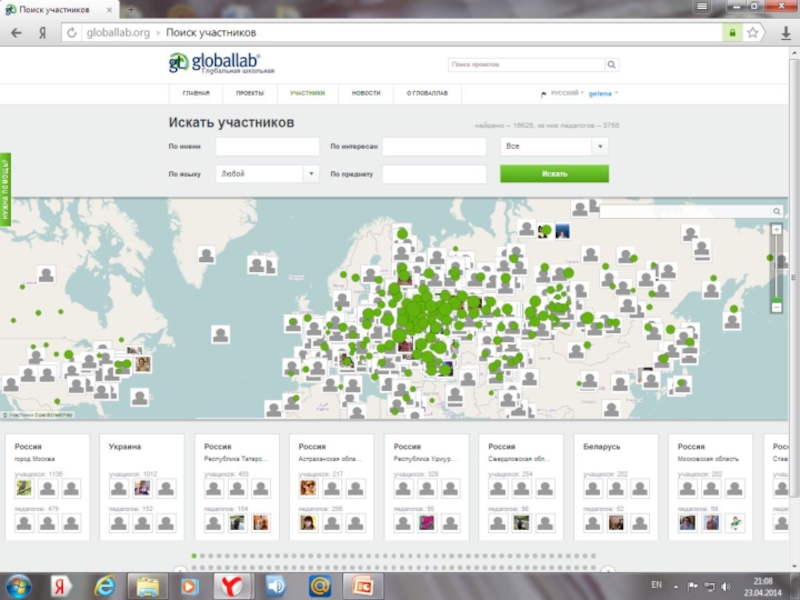The width and height of the screenshot is (800, 600).
Task: Click the map zoom slider handle
Action: pyautogui.click(x=776, y=298)
